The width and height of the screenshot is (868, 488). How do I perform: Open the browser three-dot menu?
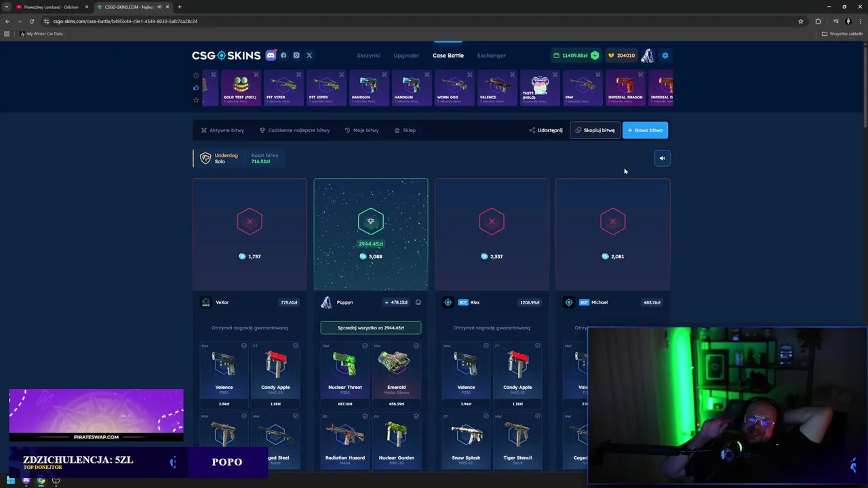pyautogui.click(x=861, y=21)
